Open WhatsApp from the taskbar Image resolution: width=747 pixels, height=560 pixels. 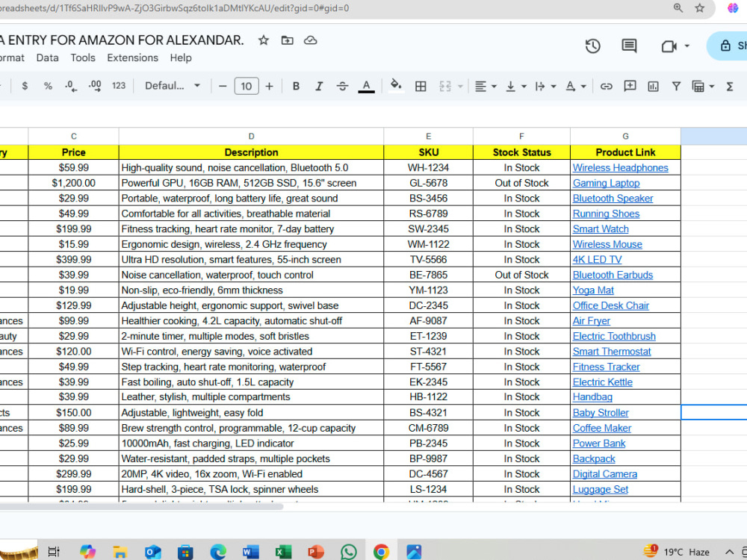point(349,552)
